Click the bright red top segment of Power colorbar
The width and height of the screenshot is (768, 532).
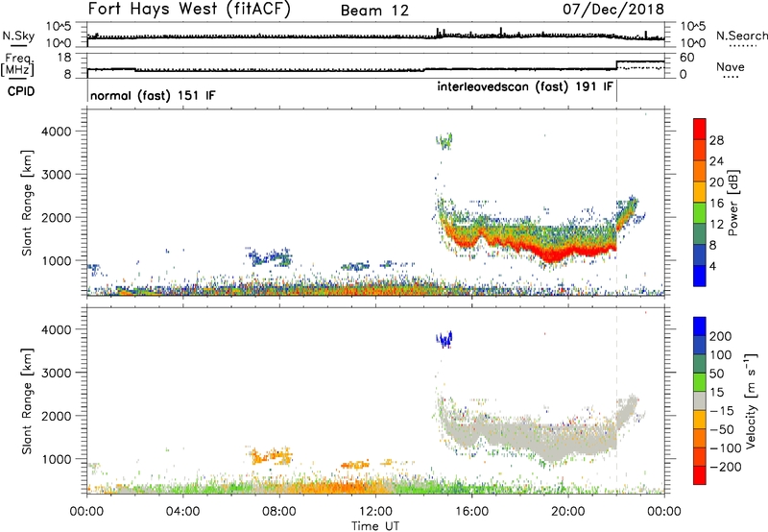coord(700,129)
